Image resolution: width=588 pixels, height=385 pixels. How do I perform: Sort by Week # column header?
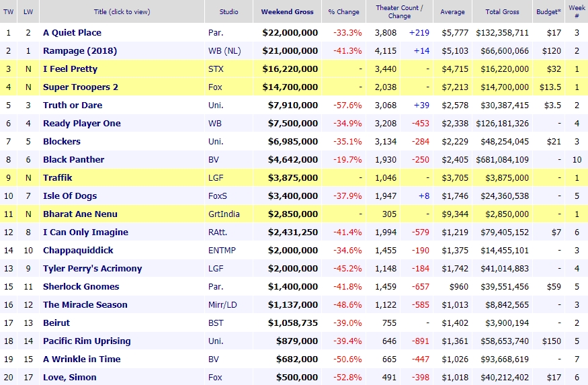pos(577,11)
